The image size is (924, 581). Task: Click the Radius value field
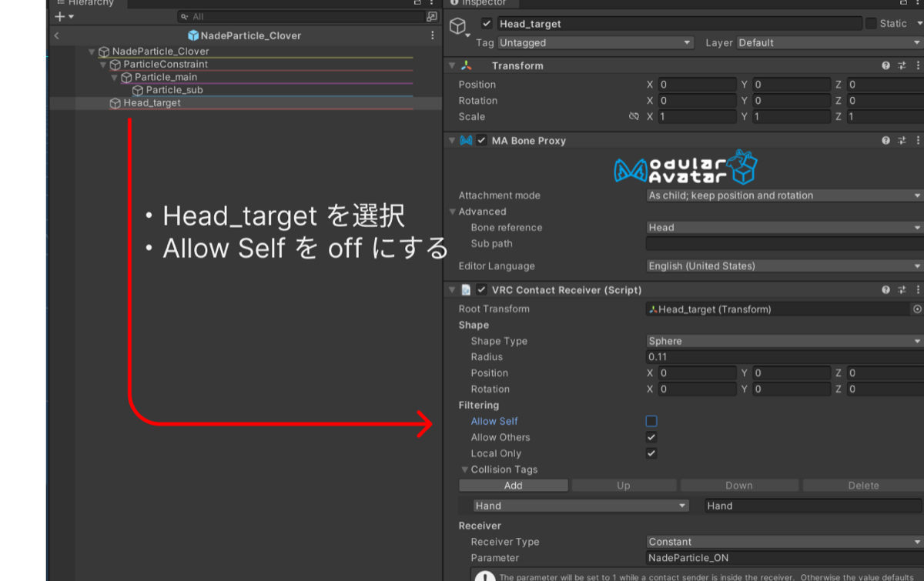(x=785, y=357)
